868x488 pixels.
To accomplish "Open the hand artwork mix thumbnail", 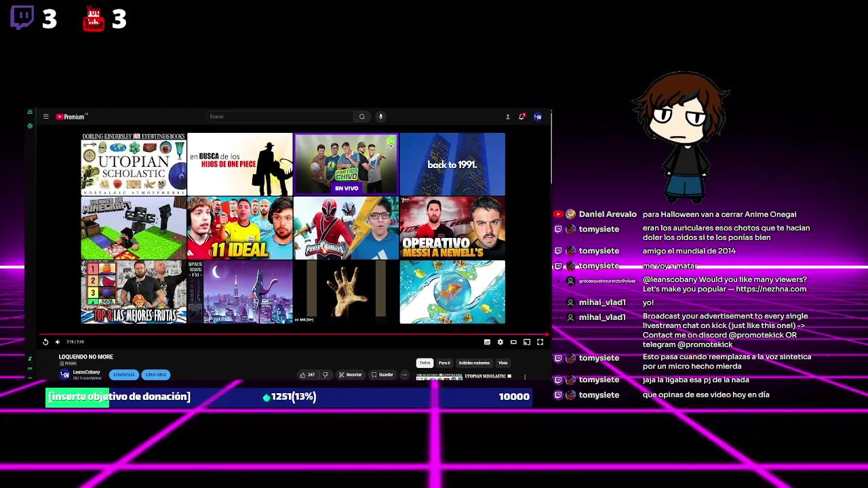I will point(346,291).
